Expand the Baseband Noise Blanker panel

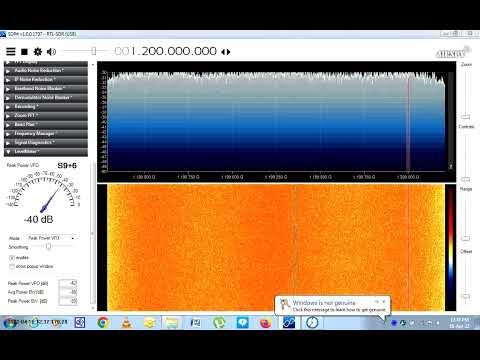46,89
